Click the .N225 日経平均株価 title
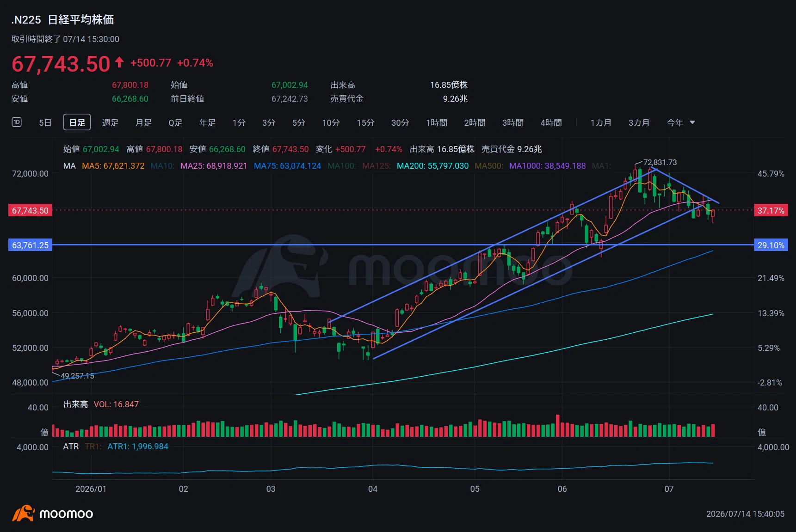Screen dimensions: 796x532 (62, 20)
